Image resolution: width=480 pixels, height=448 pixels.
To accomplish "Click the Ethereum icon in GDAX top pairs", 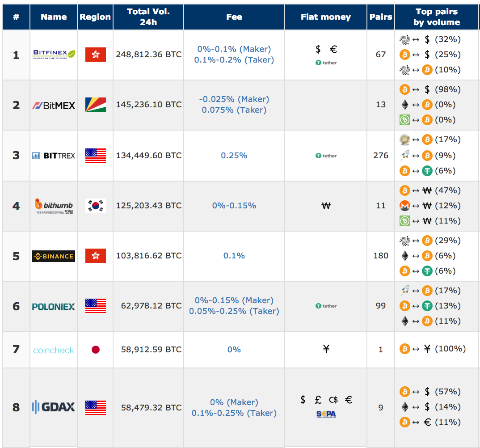I will pos(405,407).
